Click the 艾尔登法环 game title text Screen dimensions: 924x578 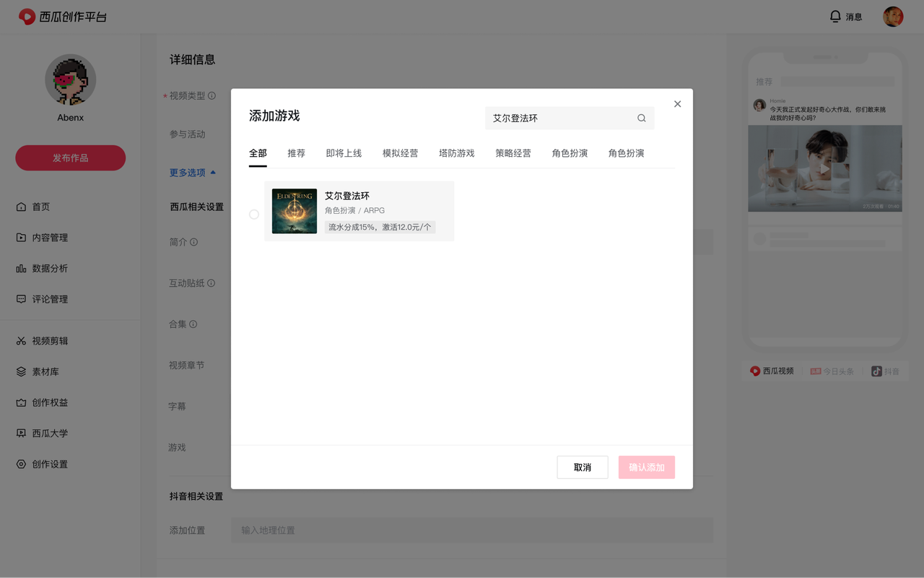pyautogui.click(x=347, y=196)
